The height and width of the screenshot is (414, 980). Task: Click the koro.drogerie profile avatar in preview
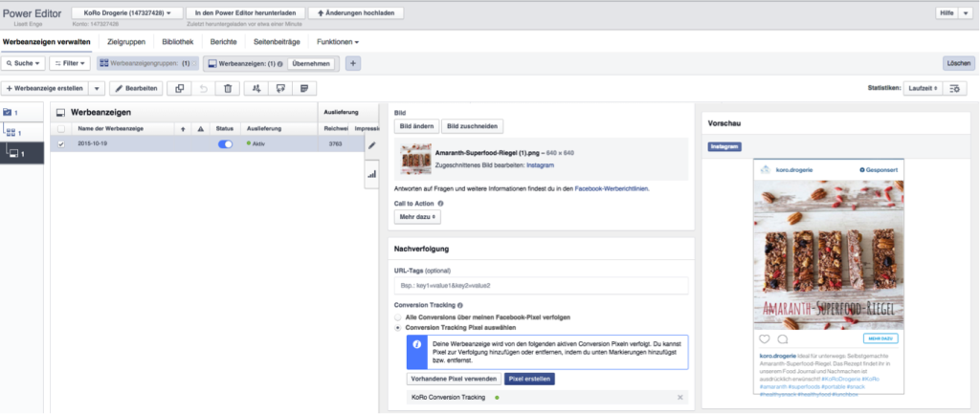click(764, 170)
